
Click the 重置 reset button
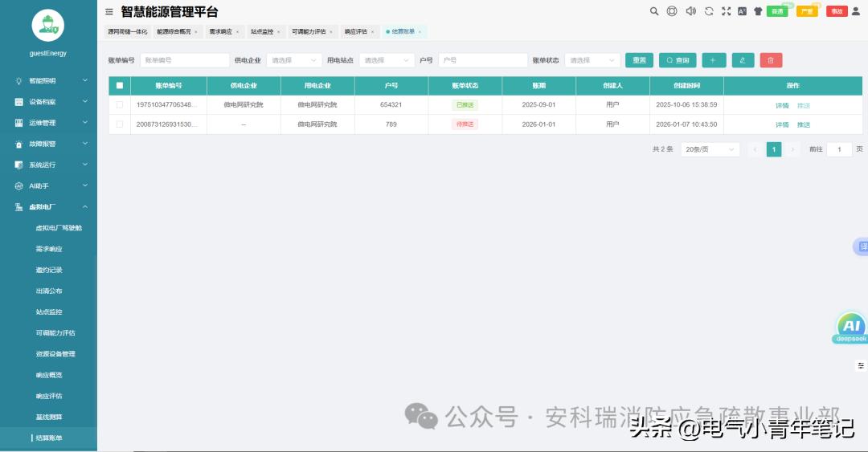640,60
